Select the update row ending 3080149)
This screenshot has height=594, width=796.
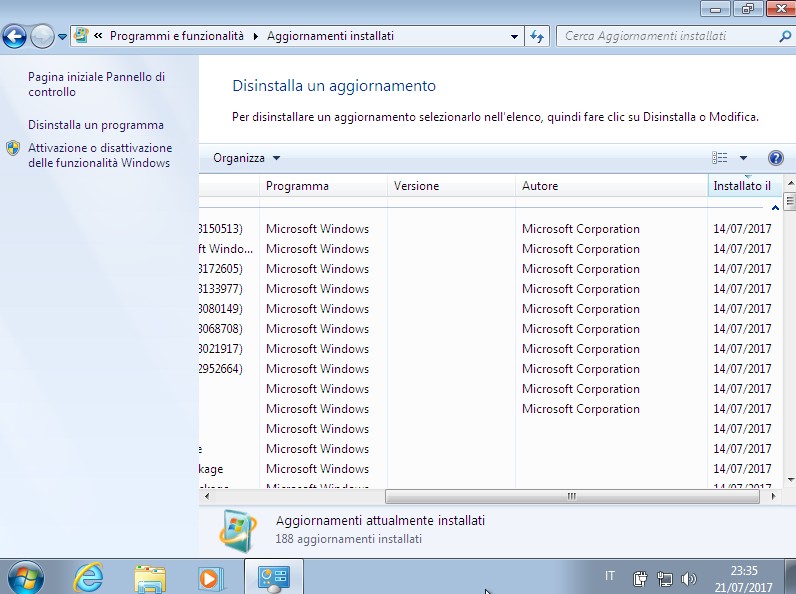[490, 309]
